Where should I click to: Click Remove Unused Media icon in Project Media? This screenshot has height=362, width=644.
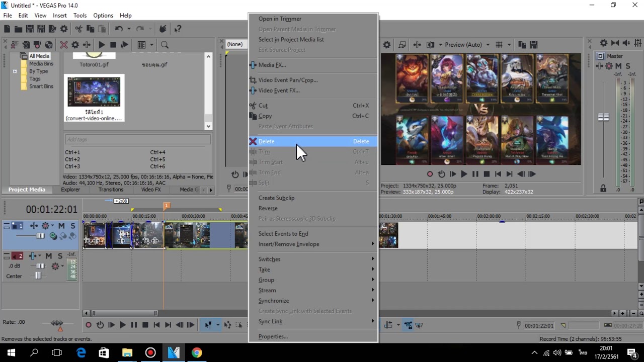15,45
